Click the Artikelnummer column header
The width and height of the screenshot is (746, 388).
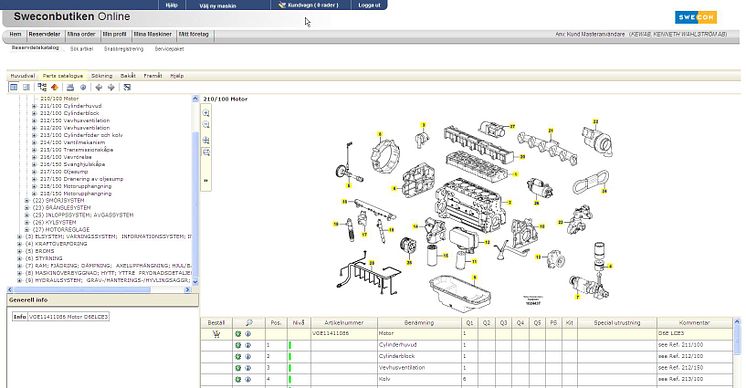[x=344, y=323]
